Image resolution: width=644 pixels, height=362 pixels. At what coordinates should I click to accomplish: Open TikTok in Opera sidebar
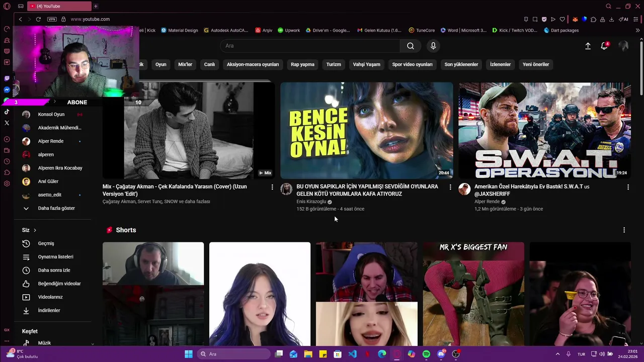pos(7,112)
